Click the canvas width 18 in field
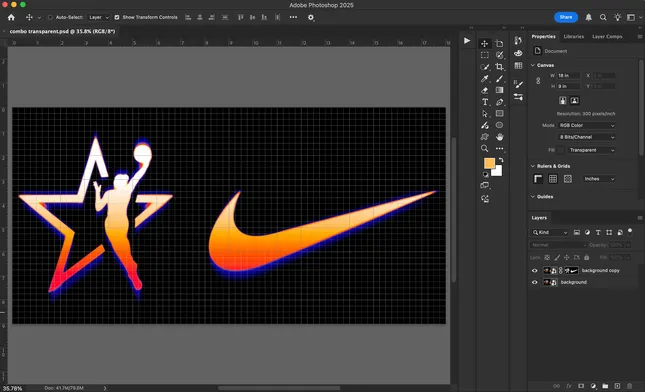This screenshot has height=392, width=645. 568,76
